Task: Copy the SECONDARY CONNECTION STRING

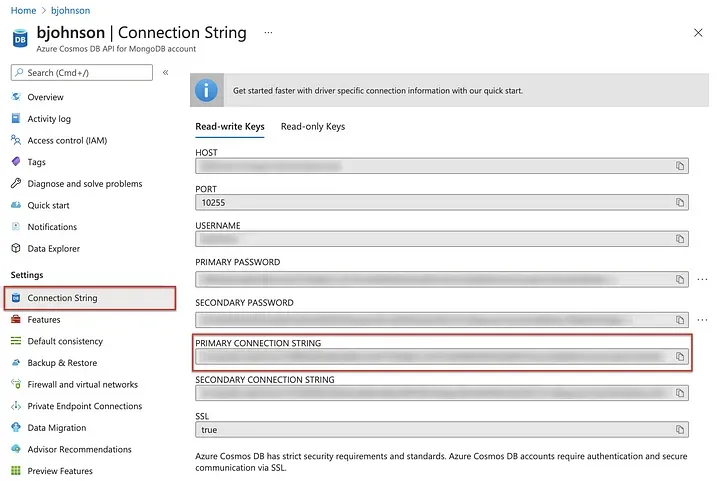Action: [680, 393]
